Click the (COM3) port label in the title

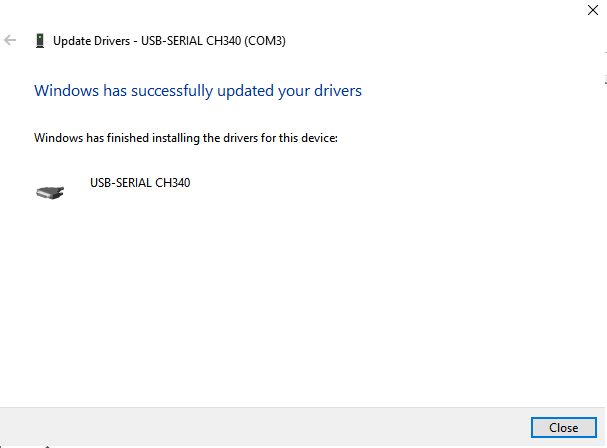(265, 41)
